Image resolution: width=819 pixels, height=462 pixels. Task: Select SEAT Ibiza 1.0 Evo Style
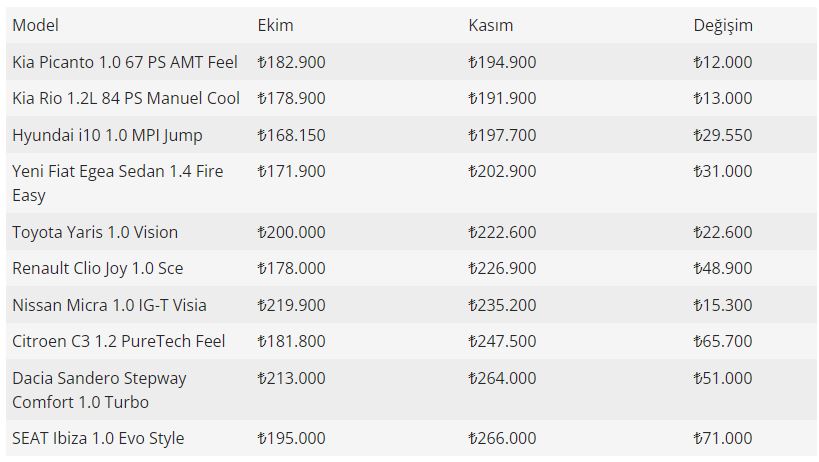coord(98,438)
